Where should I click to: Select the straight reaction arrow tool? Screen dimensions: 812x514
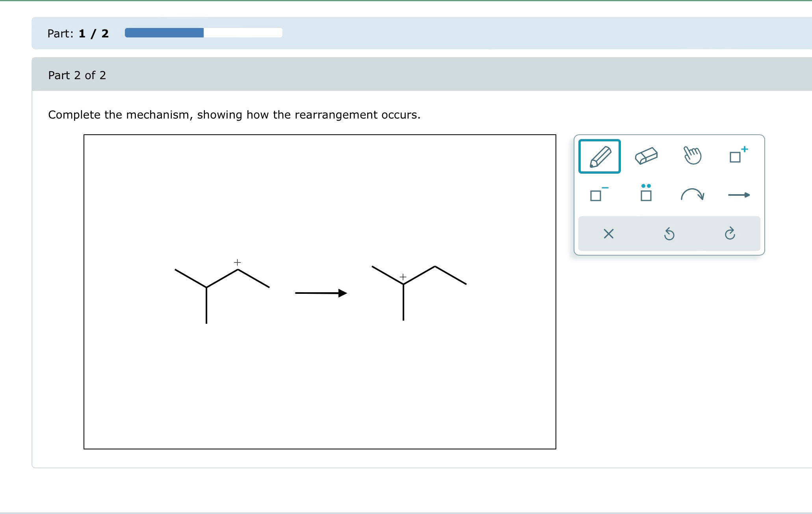point(739,195)
